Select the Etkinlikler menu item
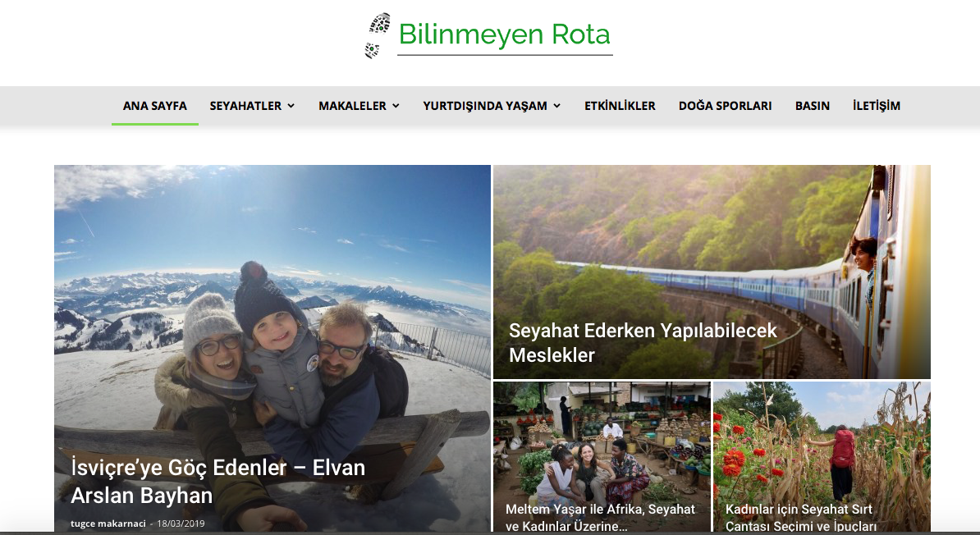Screen dimensions: 980x535 (x=620, y=106)
